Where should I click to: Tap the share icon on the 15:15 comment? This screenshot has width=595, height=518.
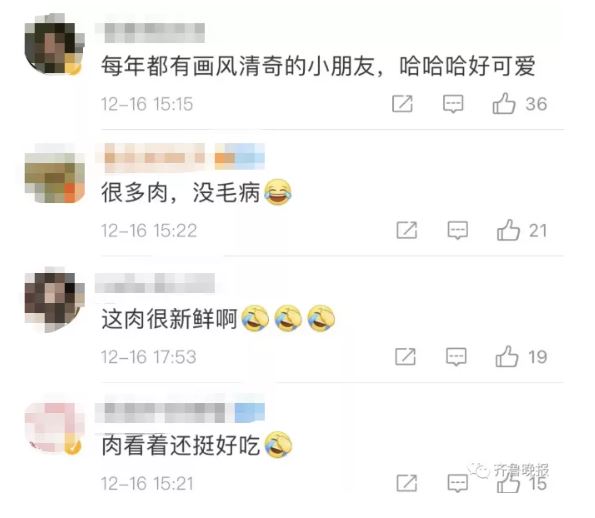point(402,104)
